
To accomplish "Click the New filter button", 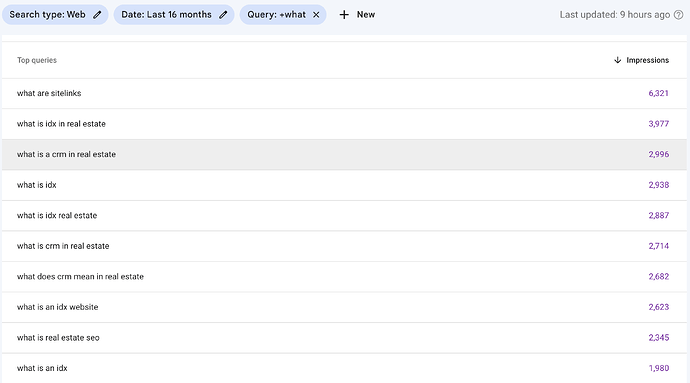I will [x=357, y=15].
